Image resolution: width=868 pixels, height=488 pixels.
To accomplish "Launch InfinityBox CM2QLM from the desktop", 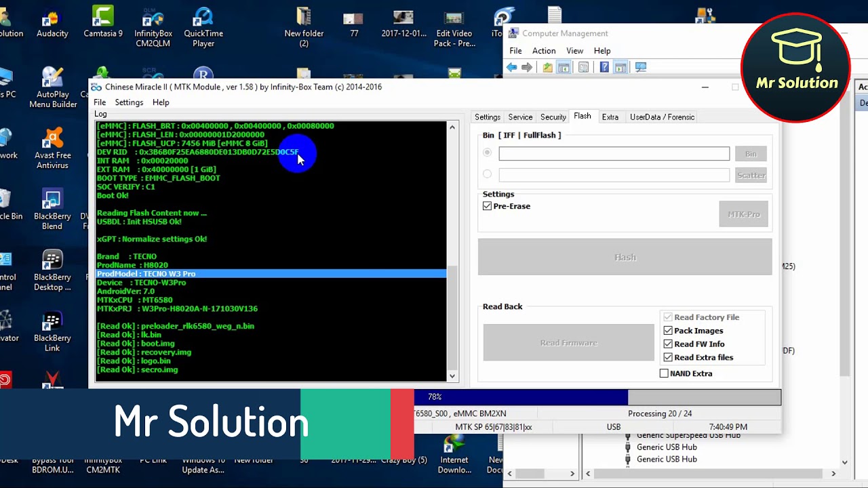I will 153,27.
